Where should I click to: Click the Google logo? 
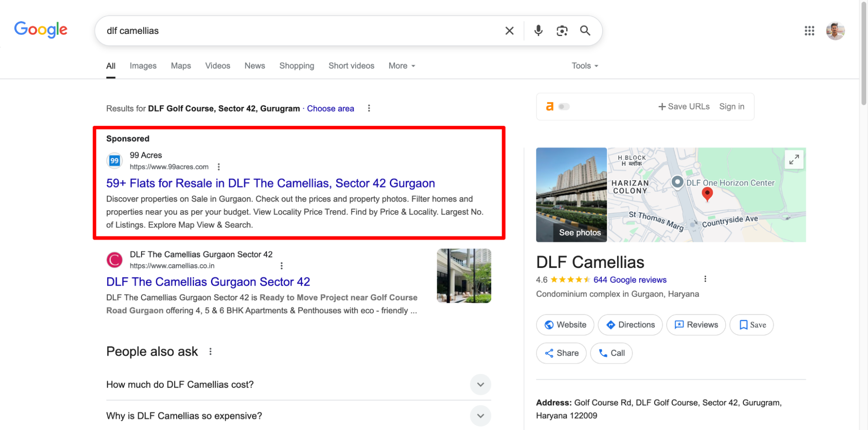(41, 30)
